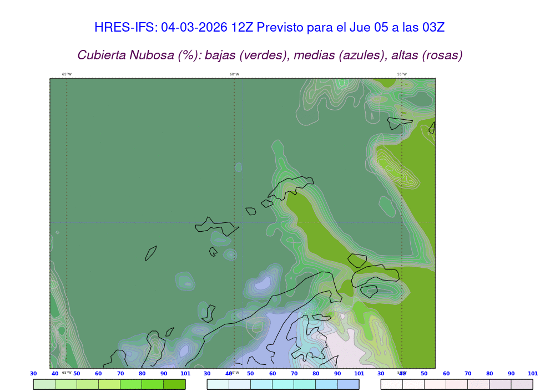
Task: Click the HRES-IFS forecast title text
Action: pos(269,27)
